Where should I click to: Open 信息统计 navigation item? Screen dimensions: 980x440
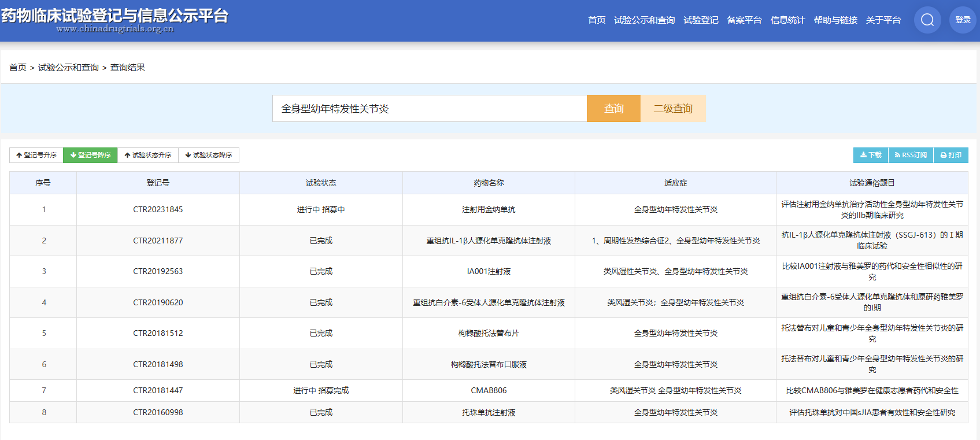[x=787, y=20]
